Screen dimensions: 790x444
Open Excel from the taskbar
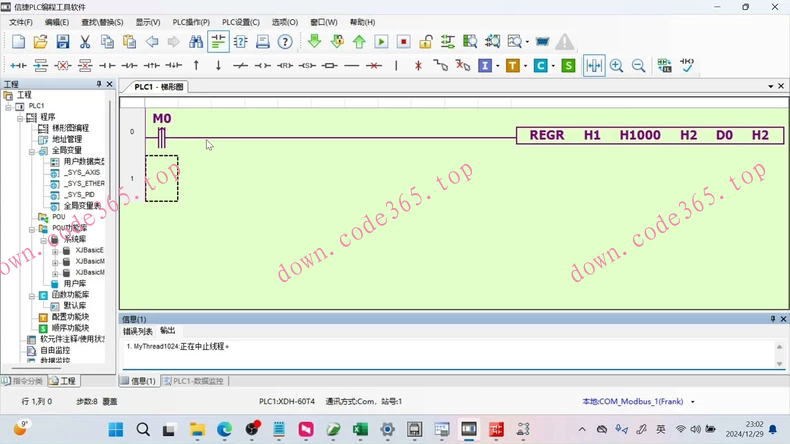(360, 429)
